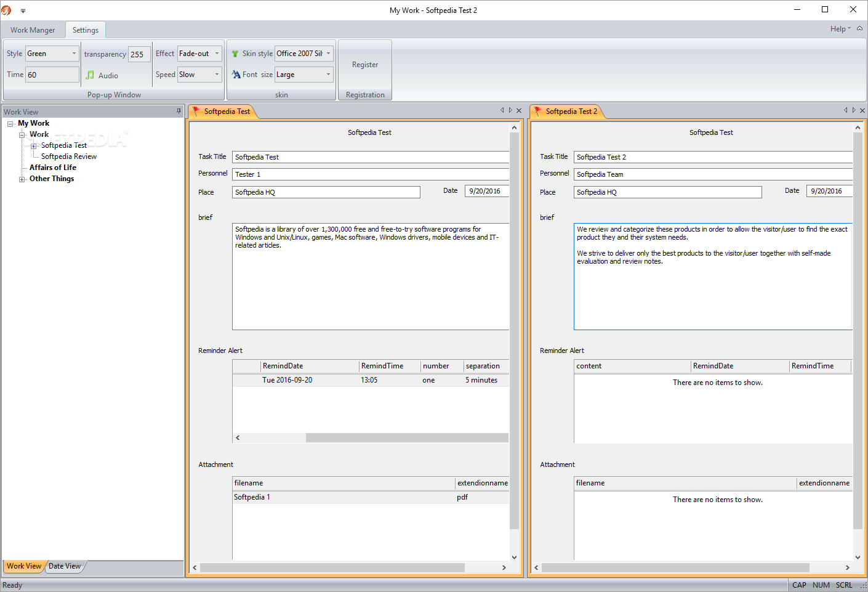The image size is (868, 592).
Task: Close the Softpedia Test 2 document pane
Action: coord(862,110)
